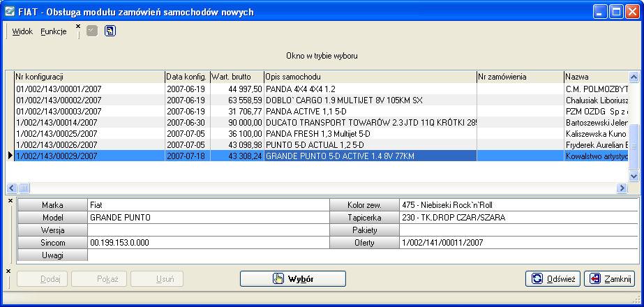Image resolution: width=644 pixels, height=307 pixels.
Task: Click Kolor zew. value Niebiseki Rock`n`Roll
Action: [x=518, y=204]
